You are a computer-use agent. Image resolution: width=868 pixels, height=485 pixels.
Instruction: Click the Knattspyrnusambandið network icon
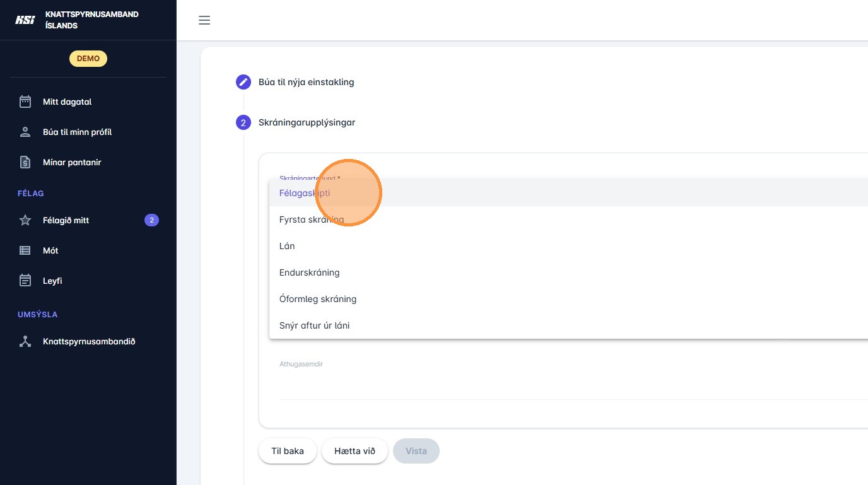(x=25, y=341)
